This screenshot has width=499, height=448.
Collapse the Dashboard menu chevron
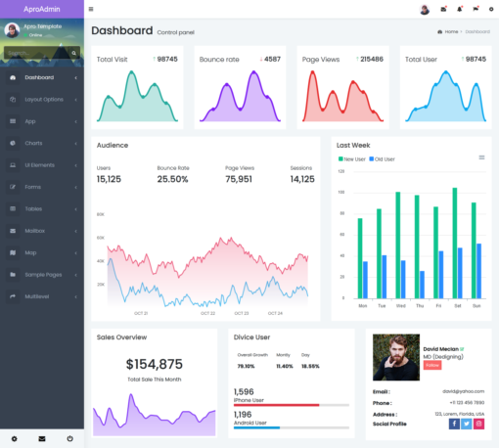76,77
